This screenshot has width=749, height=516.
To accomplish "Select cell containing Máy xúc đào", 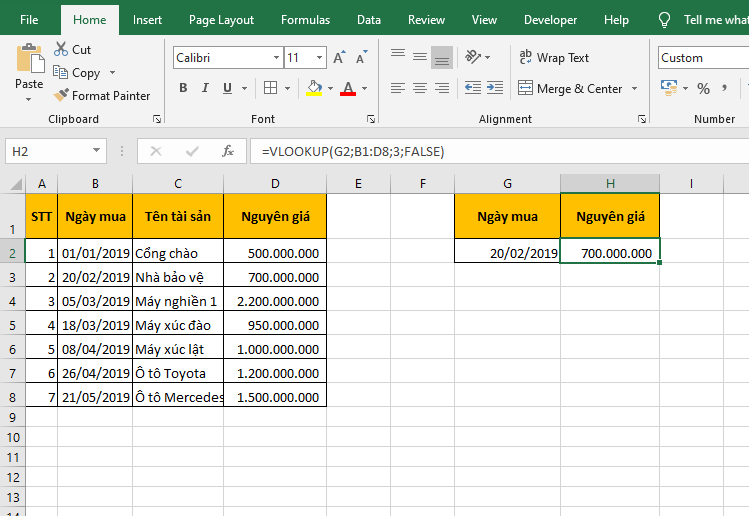I will click(178, 326).
